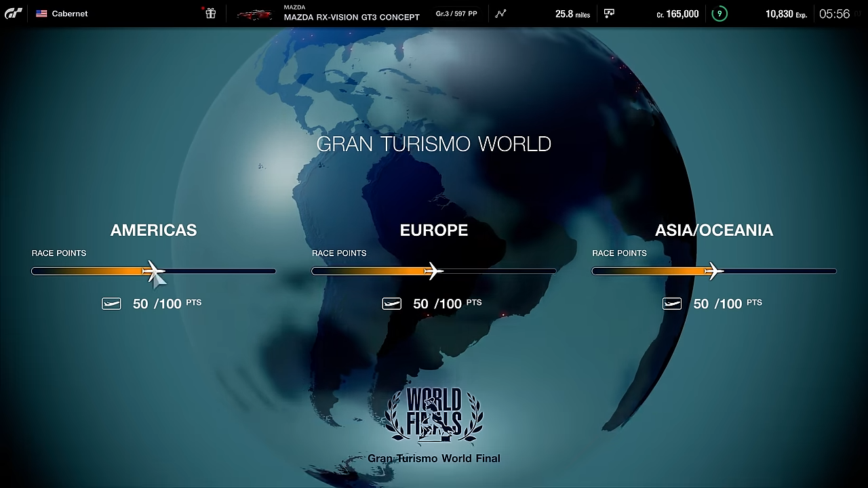Click the airplane marker on Europe bar
The image size is (868, 488).
[x=434, y=271]
